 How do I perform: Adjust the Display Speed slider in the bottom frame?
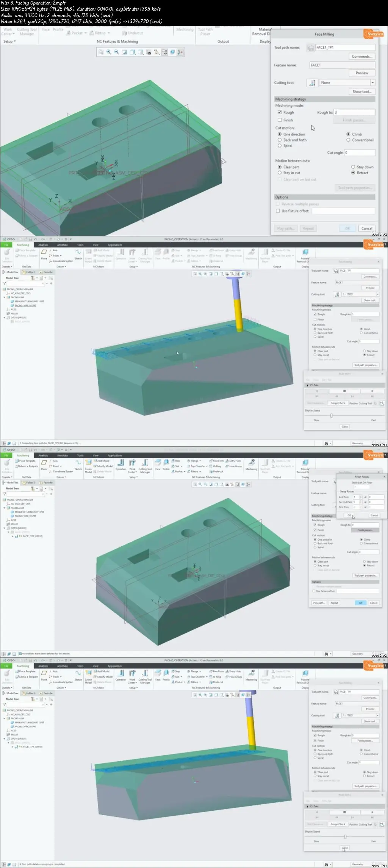tap(345, 837)
